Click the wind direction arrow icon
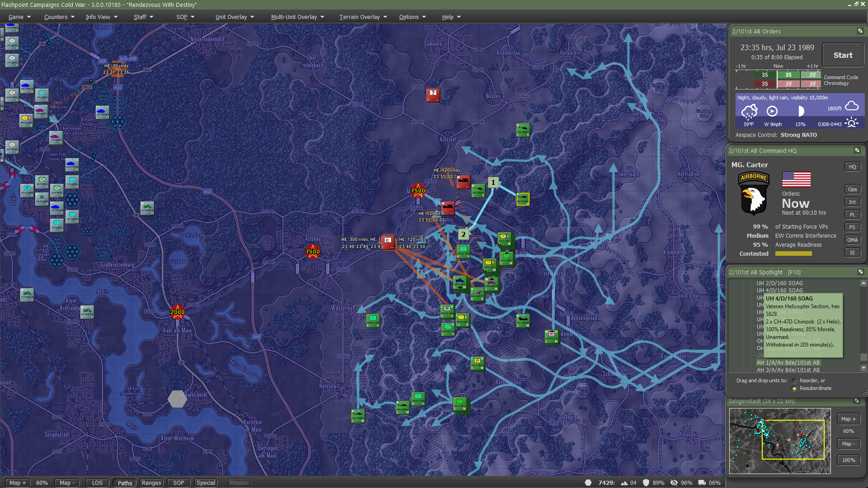868x488 pixels. pos(772,111)
